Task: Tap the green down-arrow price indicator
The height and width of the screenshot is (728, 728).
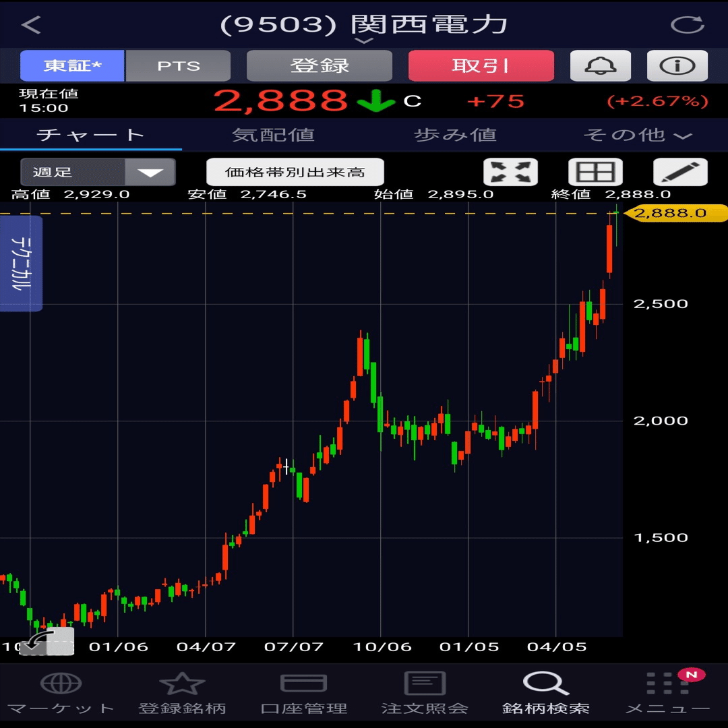Action: point(376,100)
